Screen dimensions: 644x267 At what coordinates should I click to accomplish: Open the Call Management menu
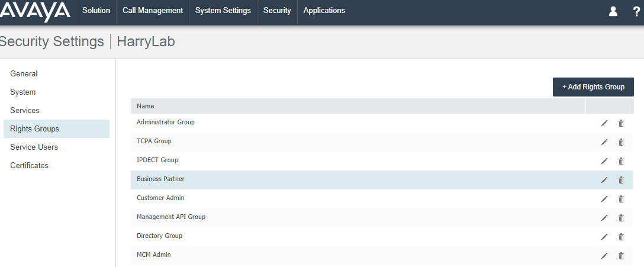pyautogui.click(x=153, y=11)
